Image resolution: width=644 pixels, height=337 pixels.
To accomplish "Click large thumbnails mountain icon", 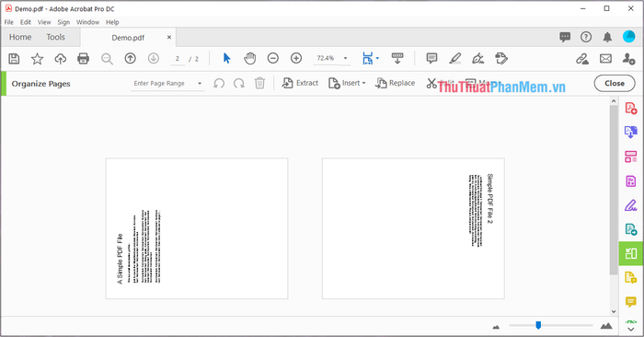I will tap(606, 326).
